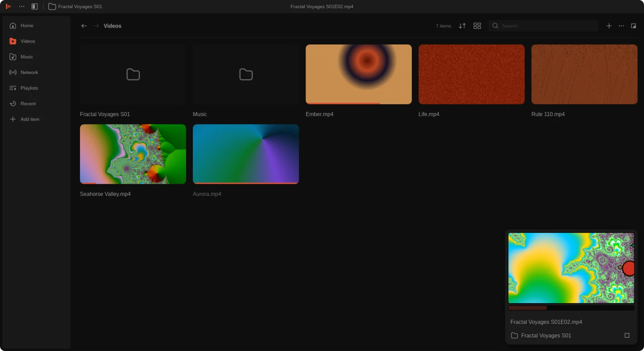Go to Playlists in sidebar
Viewport: 644px width, 351px height.
coord(36,88)
